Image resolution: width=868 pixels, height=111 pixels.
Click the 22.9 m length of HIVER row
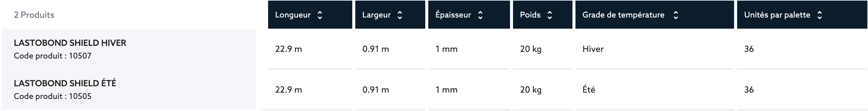coord(288,49)
